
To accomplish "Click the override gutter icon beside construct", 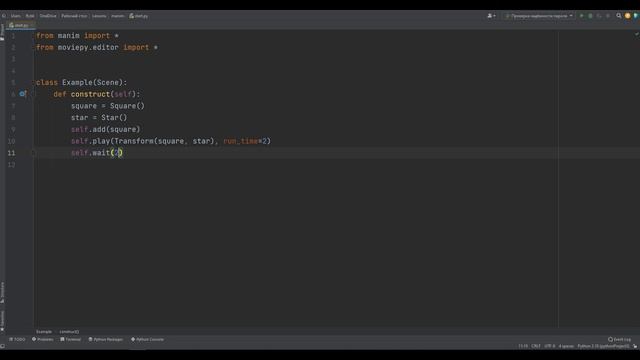I will click(22, 94).
